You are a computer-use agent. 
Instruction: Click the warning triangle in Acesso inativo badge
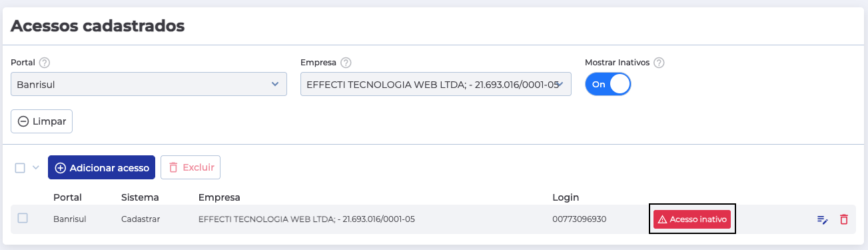662,219
